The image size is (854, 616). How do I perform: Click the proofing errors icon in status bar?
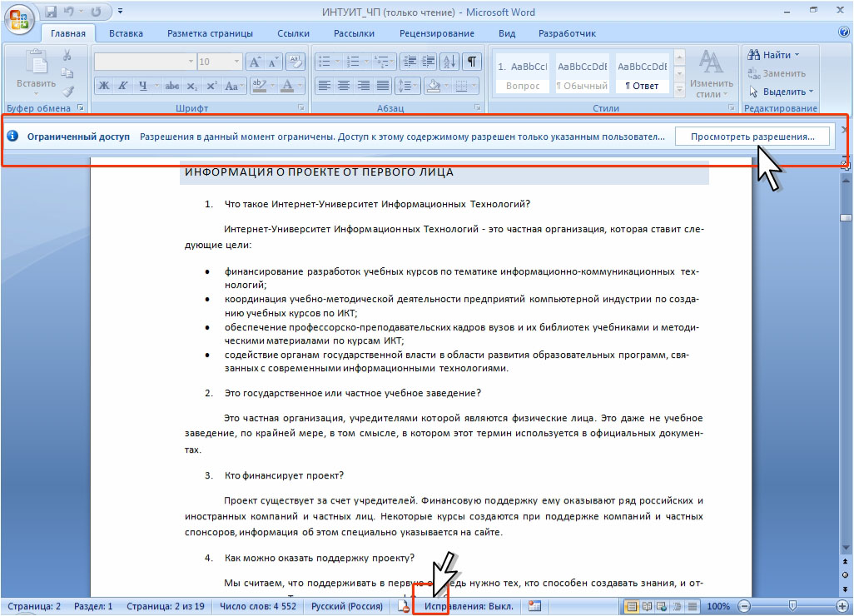click(404, 606)
